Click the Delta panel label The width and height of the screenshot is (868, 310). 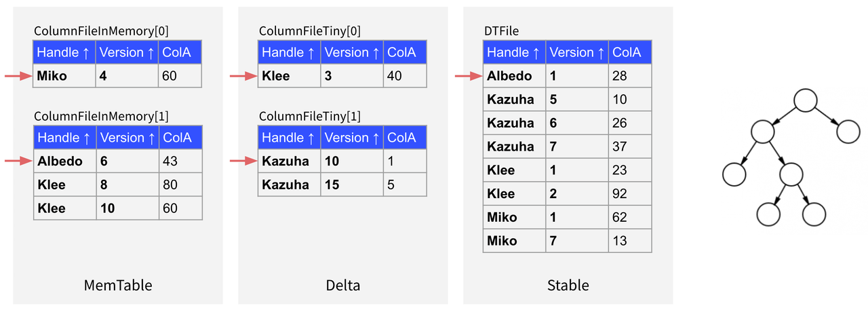point(342,286)
